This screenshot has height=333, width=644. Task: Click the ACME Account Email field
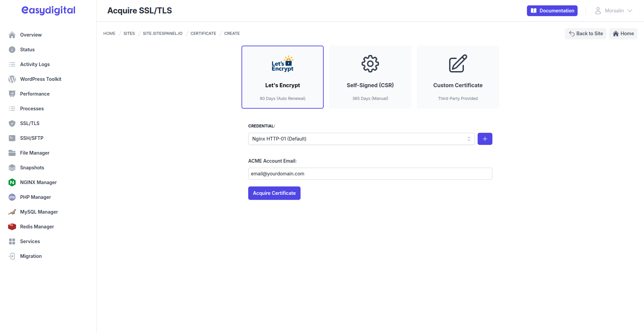370,173
